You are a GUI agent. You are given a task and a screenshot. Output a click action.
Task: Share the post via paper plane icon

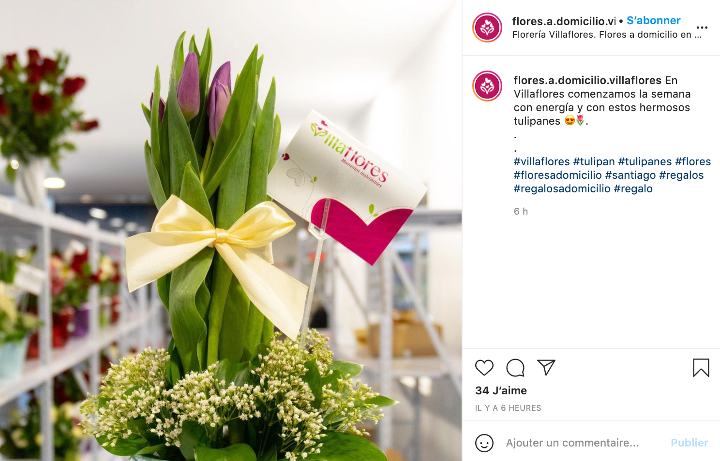[x=546, y=367]
